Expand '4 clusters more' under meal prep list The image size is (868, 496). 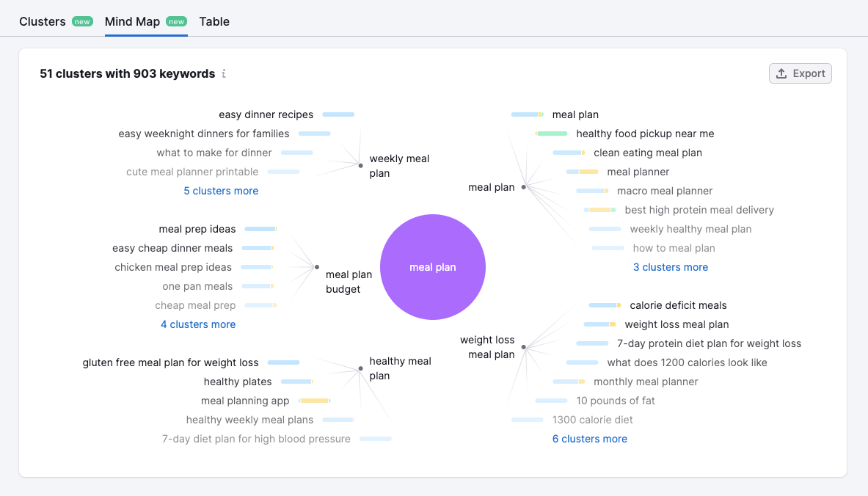pyautogui.click(x=198, y=324)
